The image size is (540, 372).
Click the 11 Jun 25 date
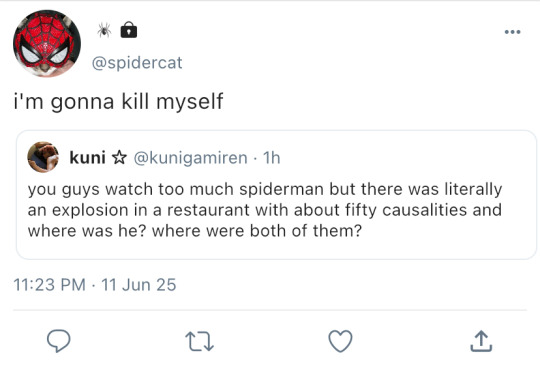click(x=139, y=285)
